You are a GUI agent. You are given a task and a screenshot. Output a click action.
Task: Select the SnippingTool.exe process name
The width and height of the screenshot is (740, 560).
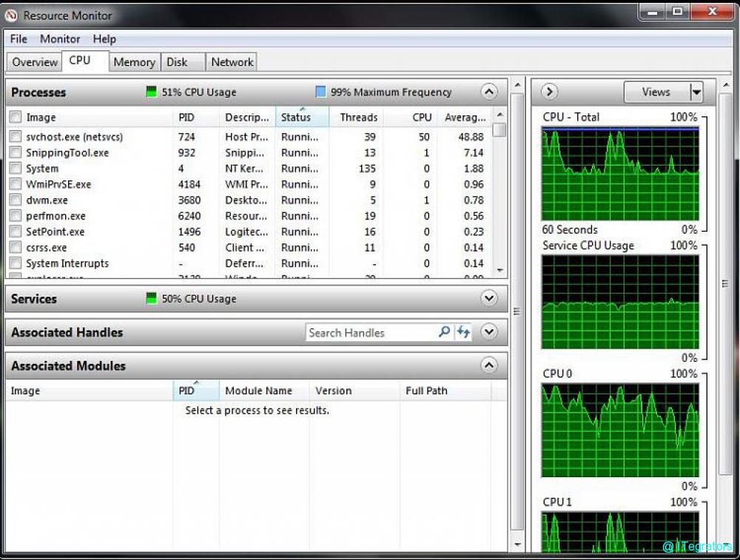[67, 153]
